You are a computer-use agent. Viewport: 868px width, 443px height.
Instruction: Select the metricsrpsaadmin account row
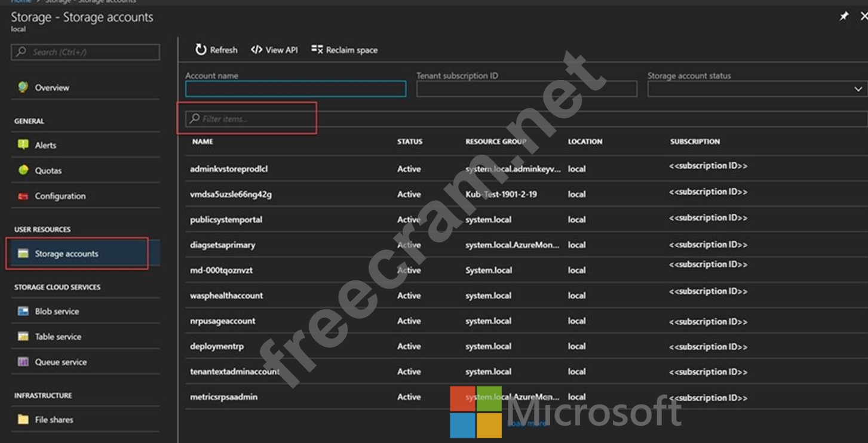526,397
